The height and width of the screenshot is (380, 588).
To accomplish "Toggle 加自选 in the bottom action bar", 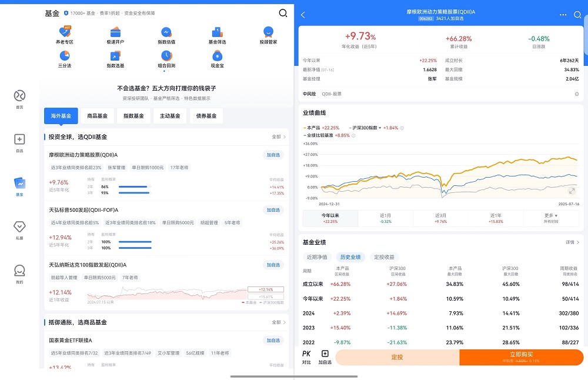I will click(325, 357).
